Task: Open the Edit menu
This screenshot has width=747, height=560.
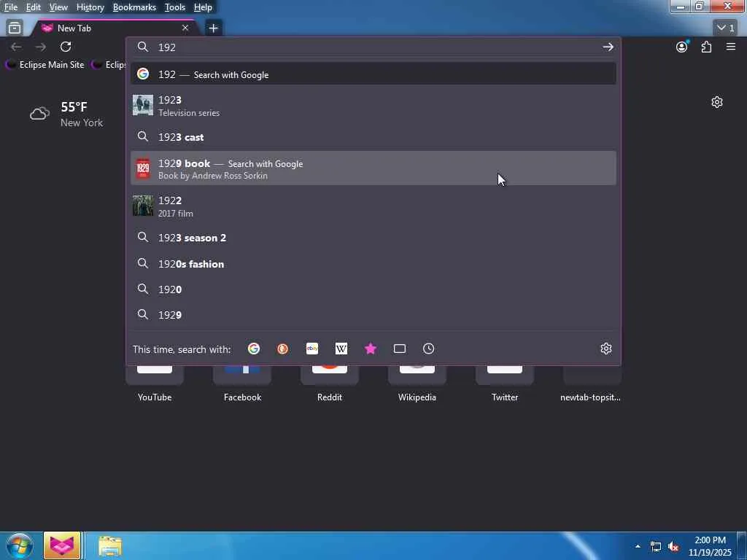Action: point(33,7)
